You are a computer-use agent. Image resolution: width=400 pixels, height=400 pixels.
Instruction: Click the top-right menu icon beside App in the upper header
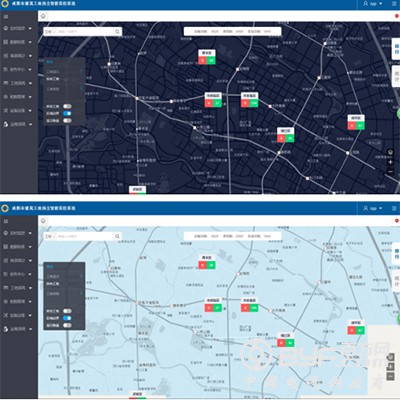[394, 4]
